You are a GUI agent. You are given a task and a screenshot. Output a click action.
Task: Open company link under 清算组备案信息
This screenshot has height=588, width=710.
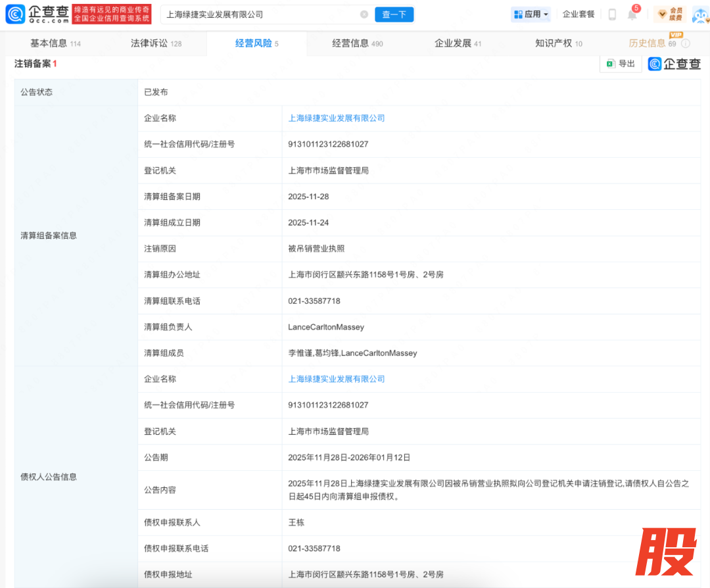337,118
